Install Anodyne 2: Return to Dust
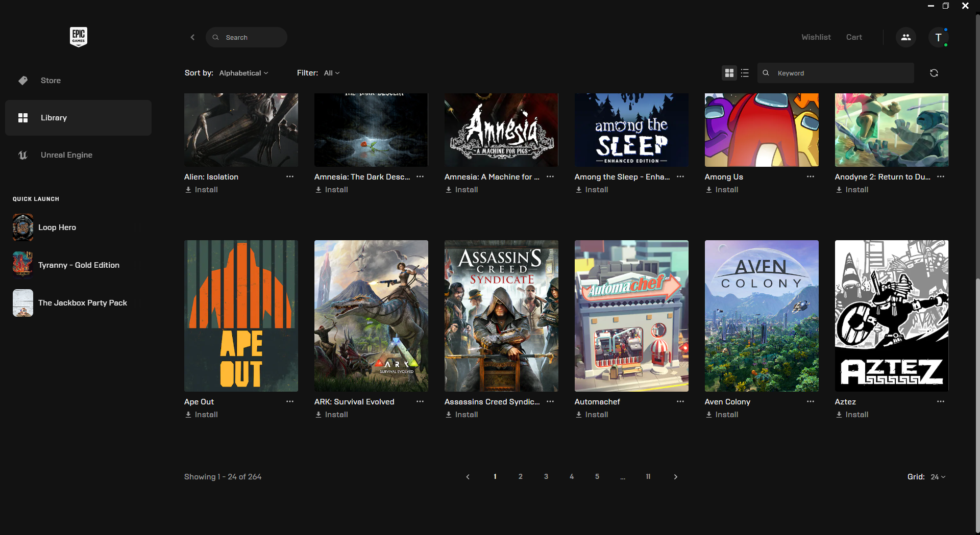The height and width of the screenshot is (535, 980). tap(852, 190)
